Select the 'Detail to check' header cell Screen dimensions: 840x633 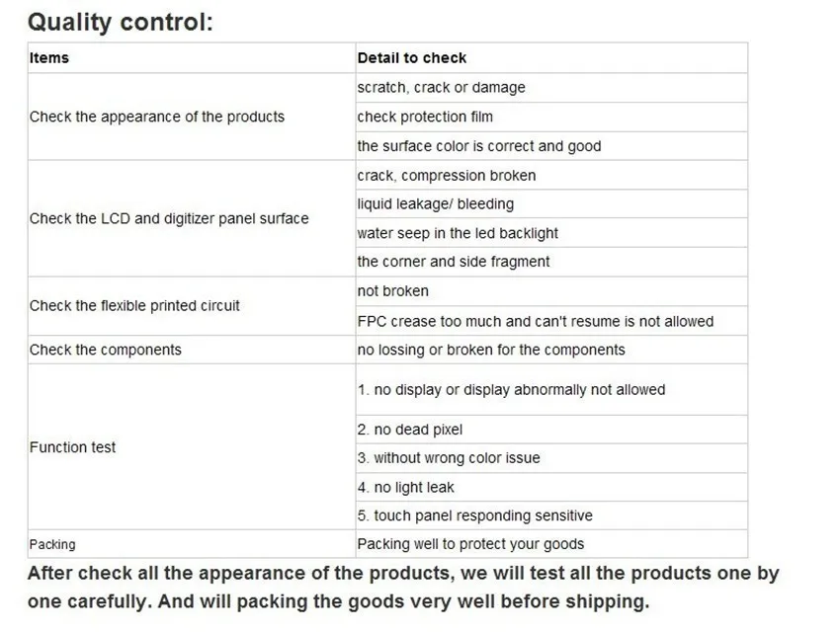pyautogui.click(x=551, y=58)
